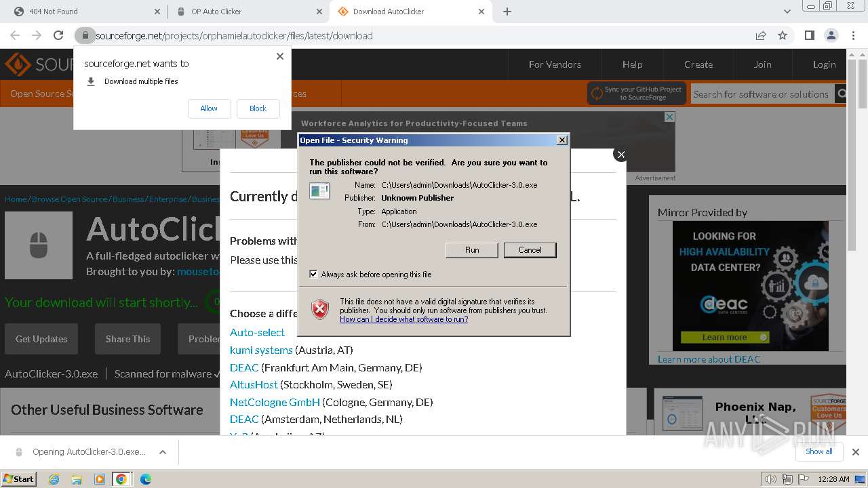The width and height of the screenshot is (868, 488).
Task: Close the download permission popup
Action: 280,56
